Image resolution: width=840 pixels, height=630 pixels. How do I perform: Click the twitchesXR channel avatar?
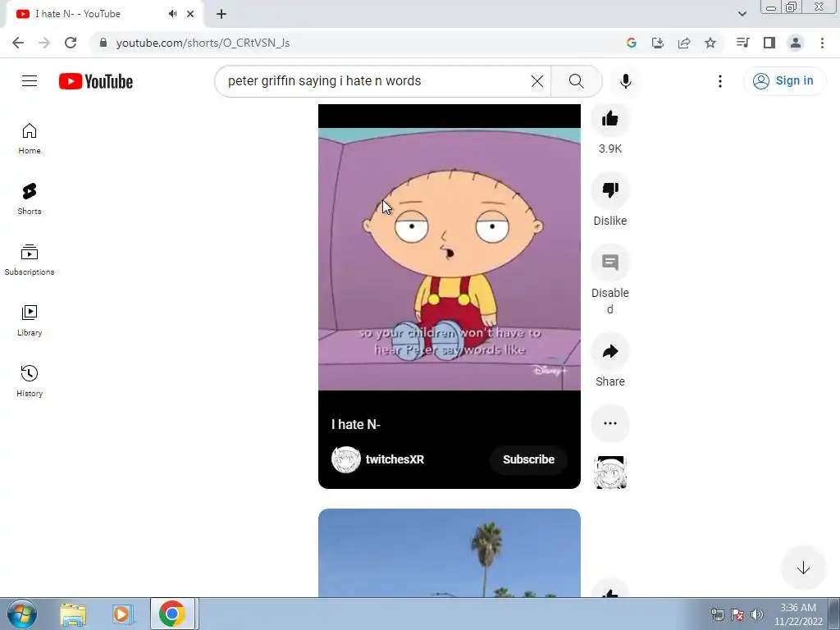[x=346, y=459]
